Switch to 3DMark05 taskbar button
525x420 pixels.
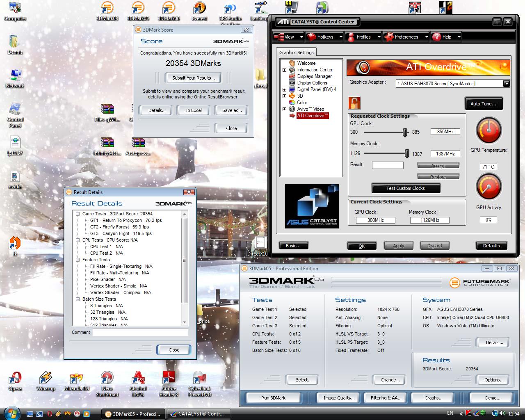pyautogui.click(x=133, y=414)
